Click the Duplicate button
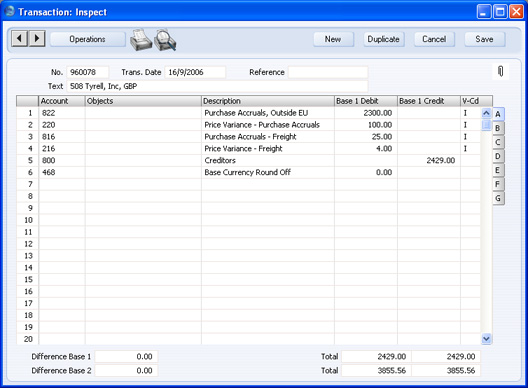 point(384,39)
